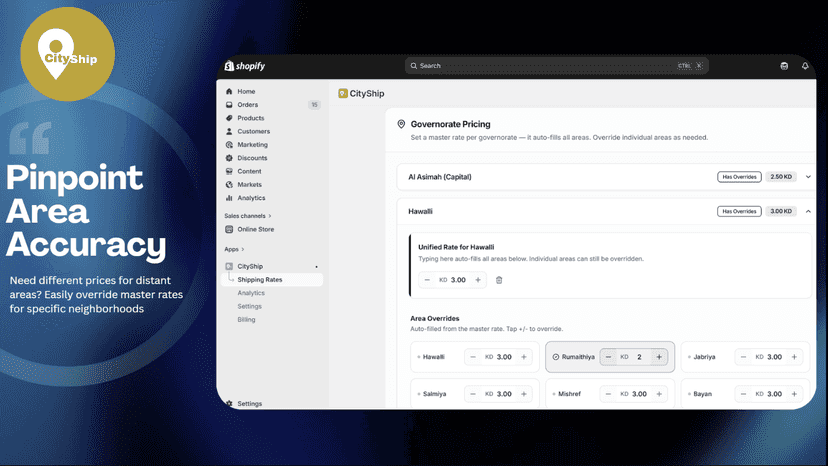The image size is (828, 466).
Task: Click the Has Overrides badge for Hawalli
Action: tap(739, 211)
